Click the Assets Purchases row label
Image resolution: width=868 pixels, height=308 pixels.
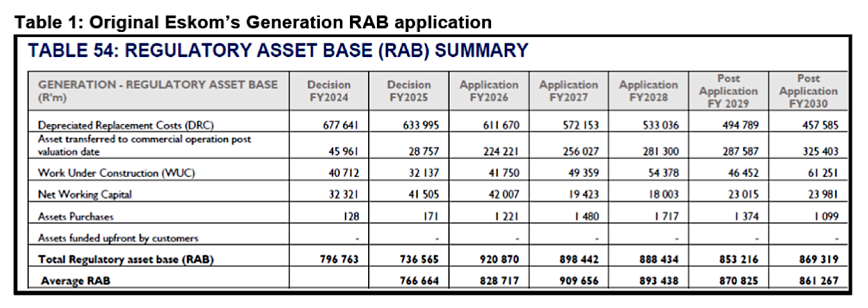(x=76, y=216)
